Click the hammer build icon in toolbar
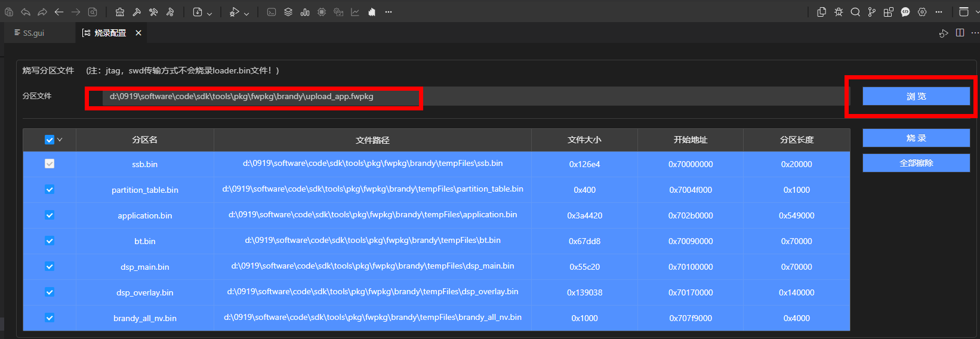 pyautogui.click(x=137, y=12)
